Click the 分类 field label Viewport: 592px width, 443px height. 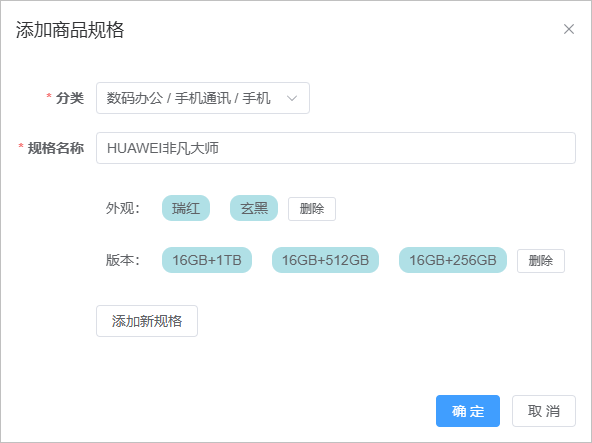point(70,98)
